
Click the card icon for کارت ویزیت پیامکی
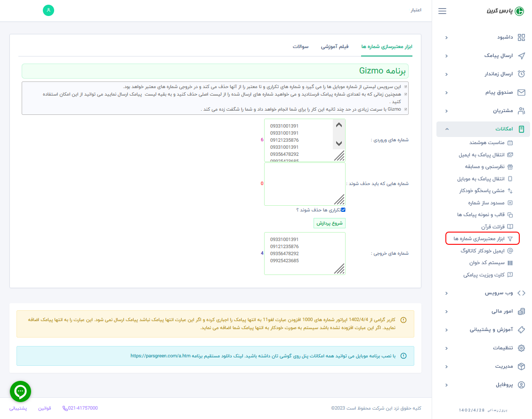pos(510,275)
